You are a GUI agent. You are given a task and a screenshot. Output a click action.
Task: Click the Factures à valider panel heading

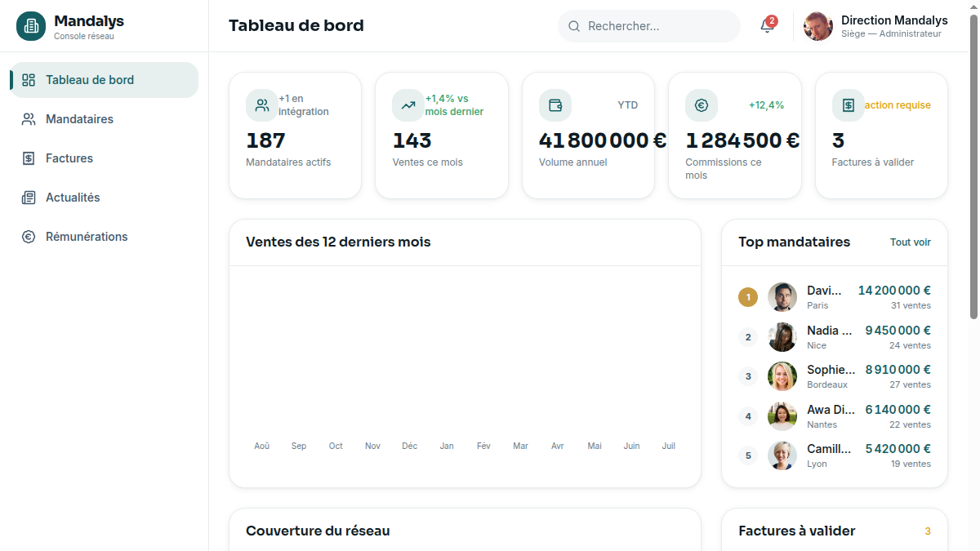(797, 531)
